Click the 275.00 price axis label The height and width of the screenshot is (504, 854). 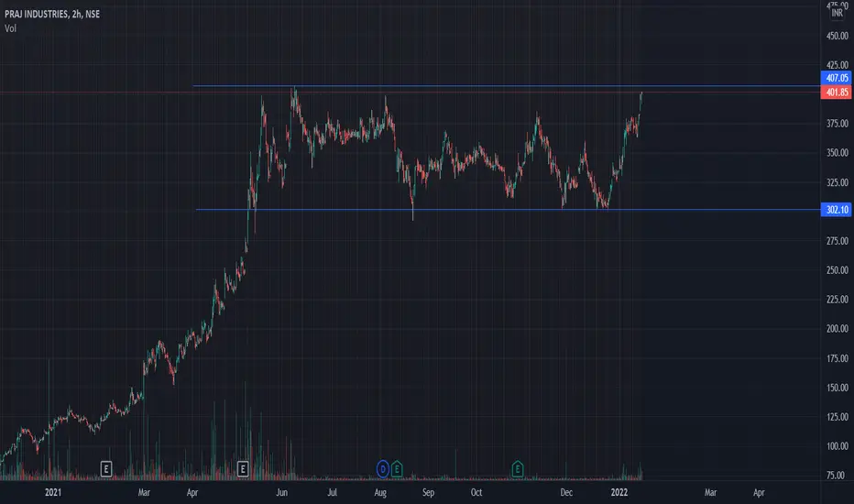tap(838, 241)
